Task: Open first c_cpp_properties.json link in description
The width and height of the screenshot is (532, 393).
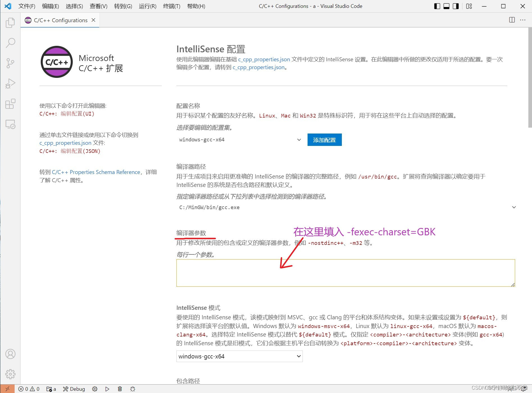Action: 264,59
